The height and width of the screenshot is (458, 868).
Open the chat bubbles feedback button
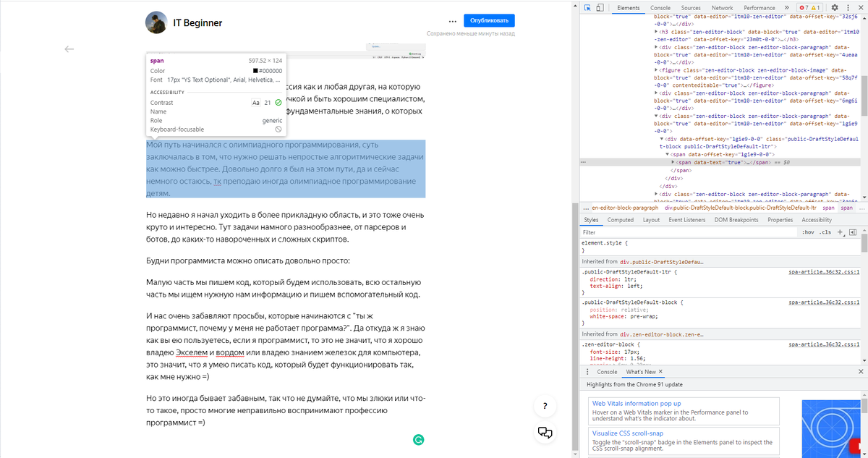[x=545, y=433]
